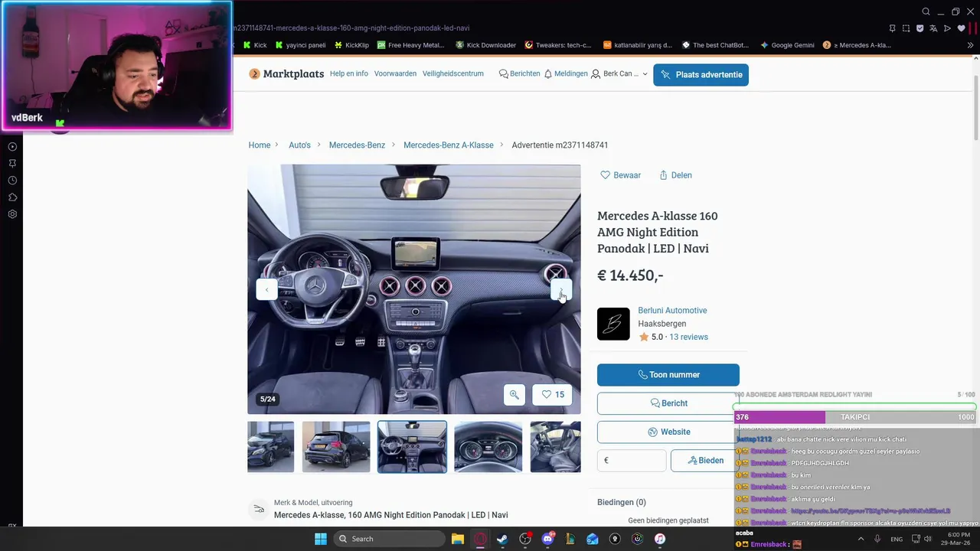
Task: Open File Explorer from taskbar
Action: [458, 539]
